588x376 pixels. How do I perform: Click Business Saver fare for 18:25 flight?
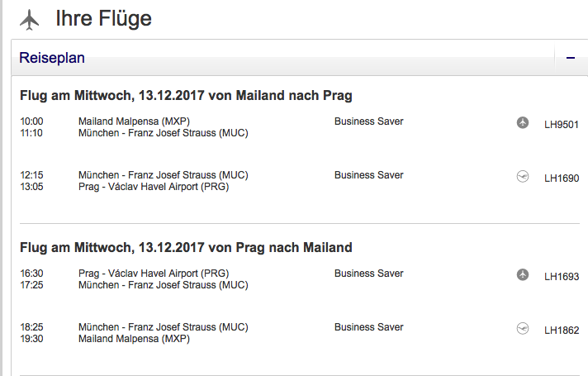coord(368,327)
